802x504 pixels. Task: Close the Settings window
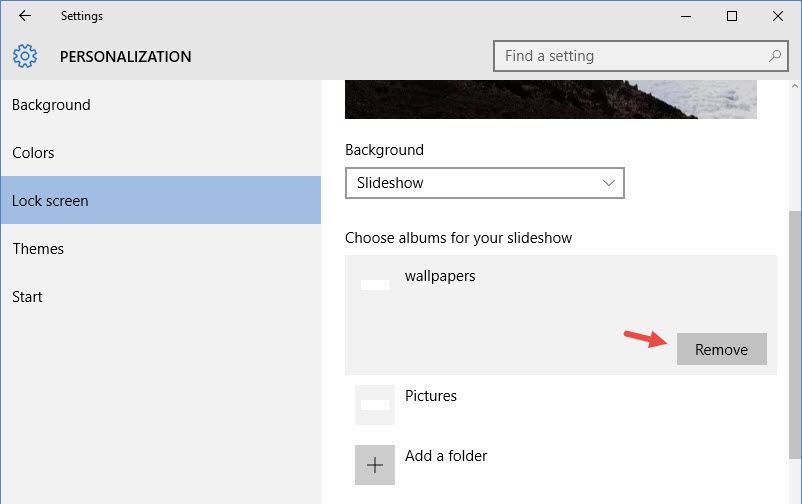(x=778, y=16)
